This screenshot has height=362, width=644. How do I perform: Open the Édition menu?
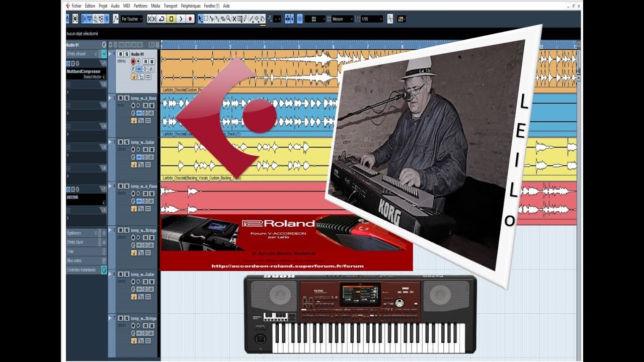[90, 6]
